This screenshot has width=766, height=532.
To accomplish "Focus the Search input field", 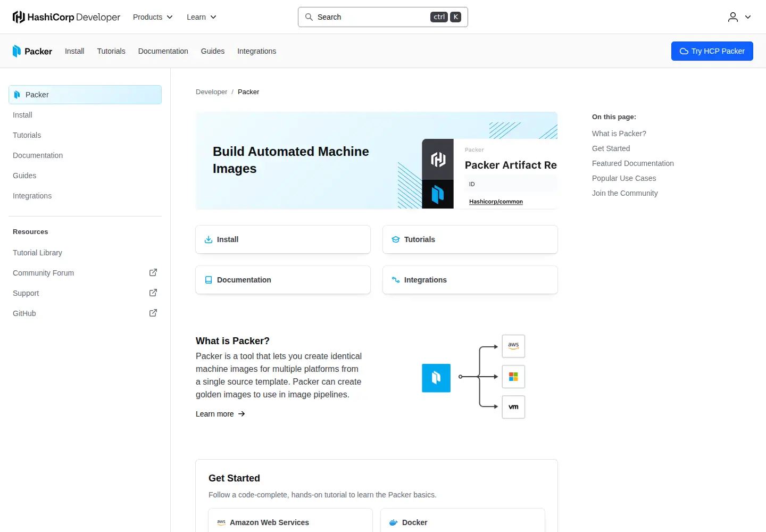I will coord(383,17).
